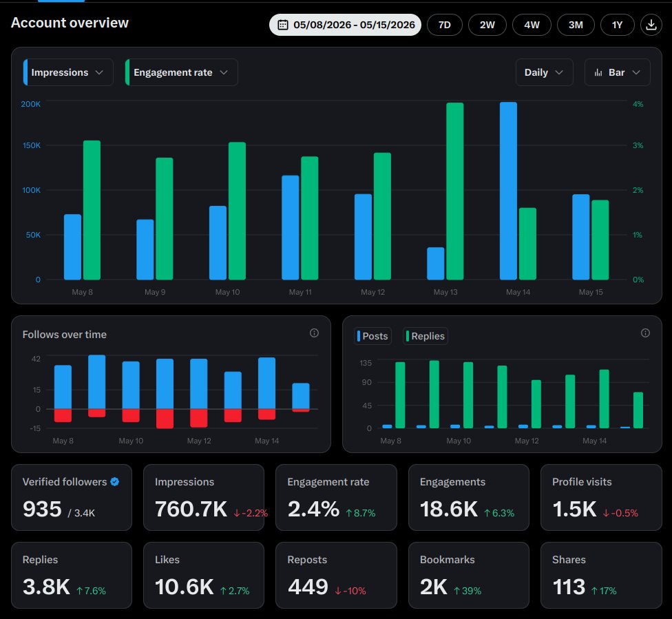This screenshot has width=672, height=619.
Task: Click the May 15 green engagement bar
Action: 600,240
